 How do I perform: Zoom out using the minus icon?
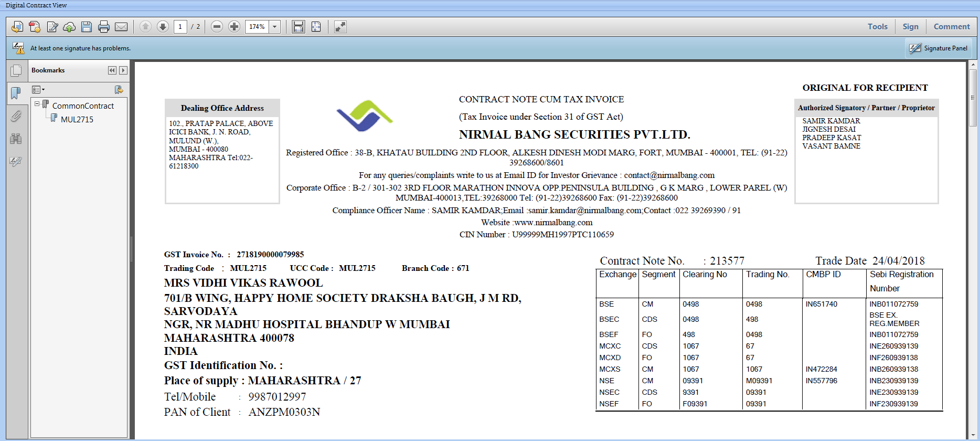coord(217,27)
